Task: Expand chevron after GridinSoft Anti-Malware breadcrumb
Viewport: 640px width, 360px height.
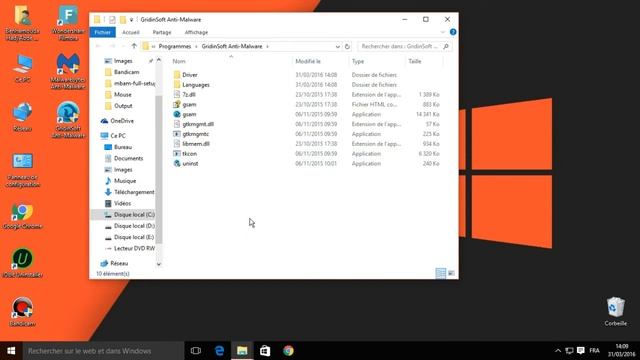Action: click(x=267, y=47)
